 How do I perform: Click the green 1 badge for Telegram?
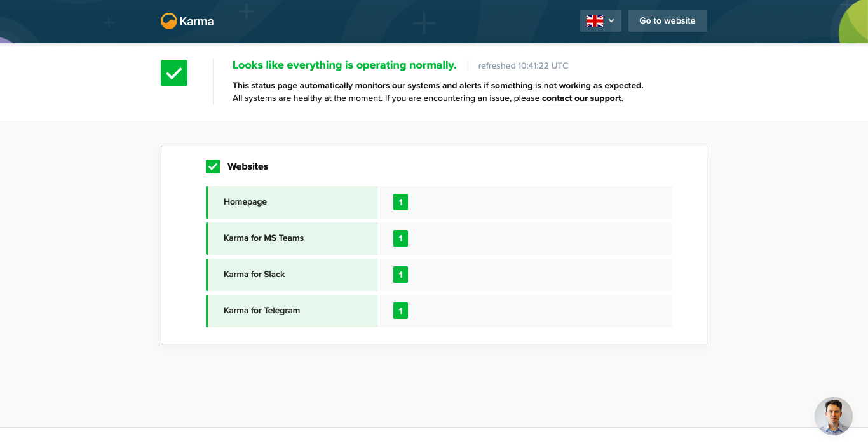tap(400, 311)
